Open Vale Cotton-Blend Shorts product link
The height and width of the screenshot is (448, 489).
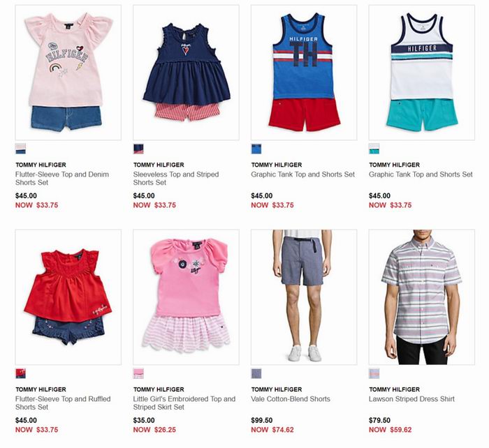click(x=291, y=399)
